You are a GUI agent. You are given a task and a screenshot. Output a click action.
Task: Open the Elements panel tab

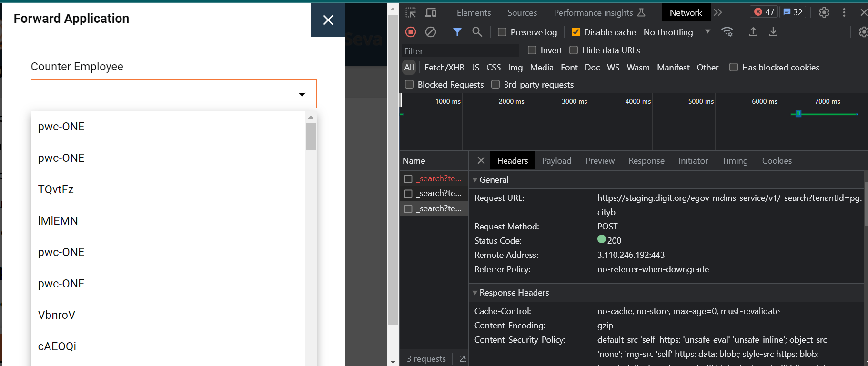pos(474,13)
